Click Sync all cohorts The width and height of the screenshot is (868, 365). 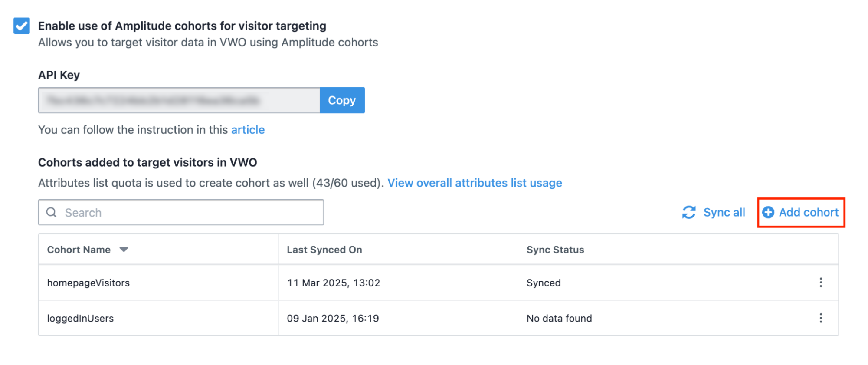(x=714, y=212)
